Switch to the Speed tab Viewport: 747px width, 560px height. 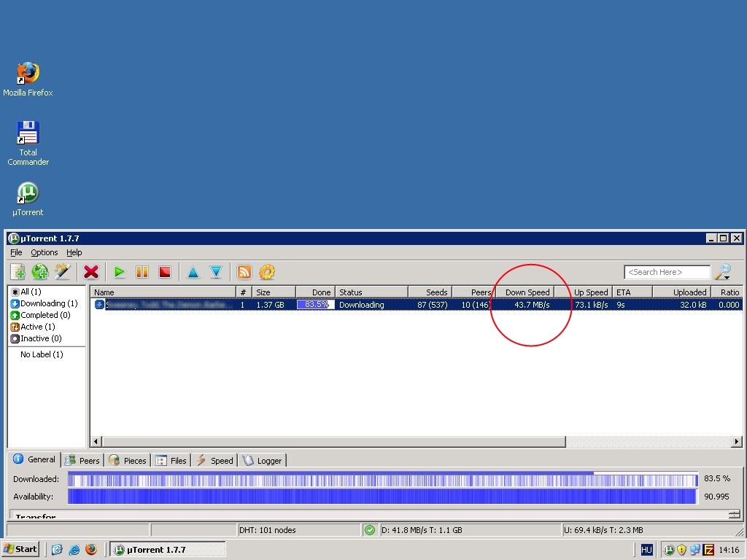tap(215, 460)
